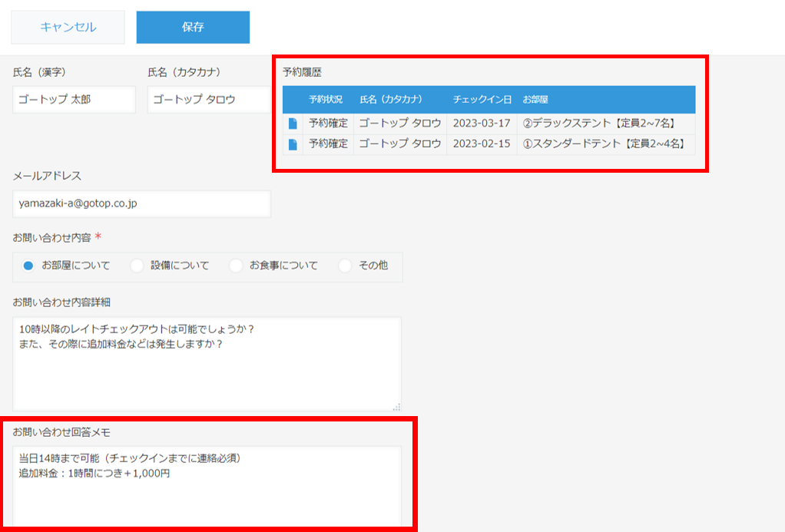Select お食事について radio option
Image resolution: width=785 pixels, height=532 pixels.
coord(236,266)
